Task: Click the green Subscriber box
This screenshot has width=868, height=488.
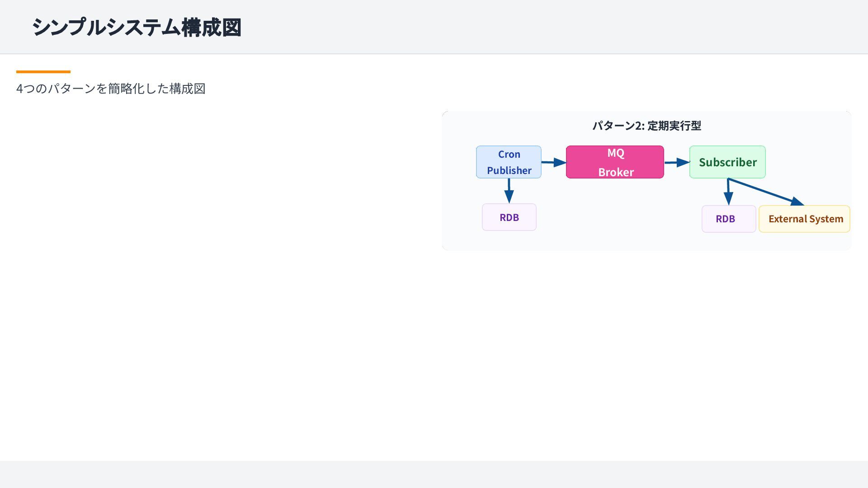Action: tap(727, 162)
